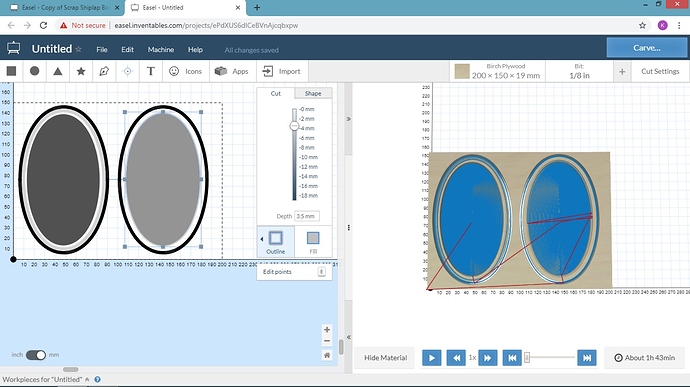Switch to Copy of Scrap Shiplap tab
This screenshot has height=387, width=690.
[62, 7]
